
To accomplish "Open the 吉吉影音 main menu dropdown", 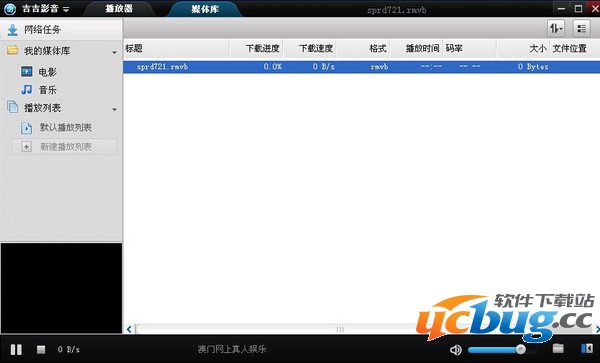I will pyautogui.click(x=66, y=9).
